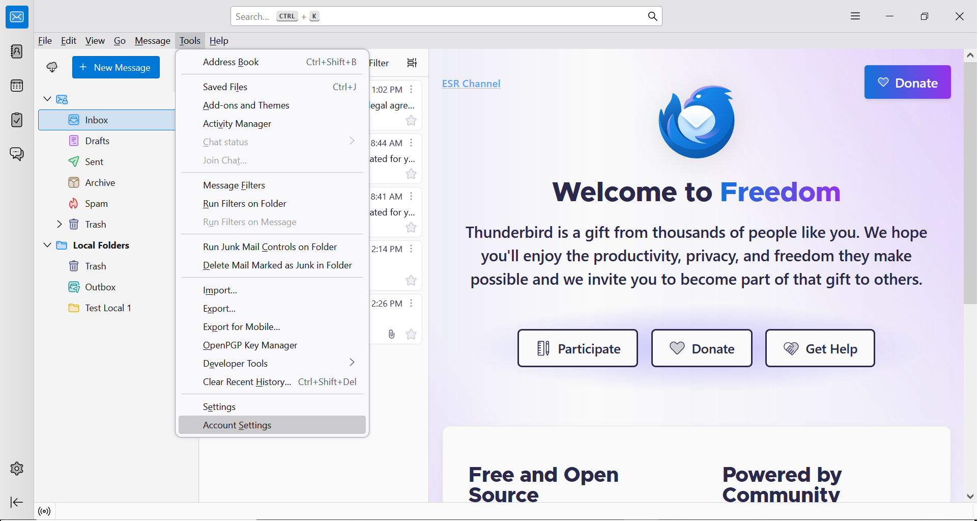Open the ESR Channel link
Viewport: 980px width, 521px height.
point(471,84)
